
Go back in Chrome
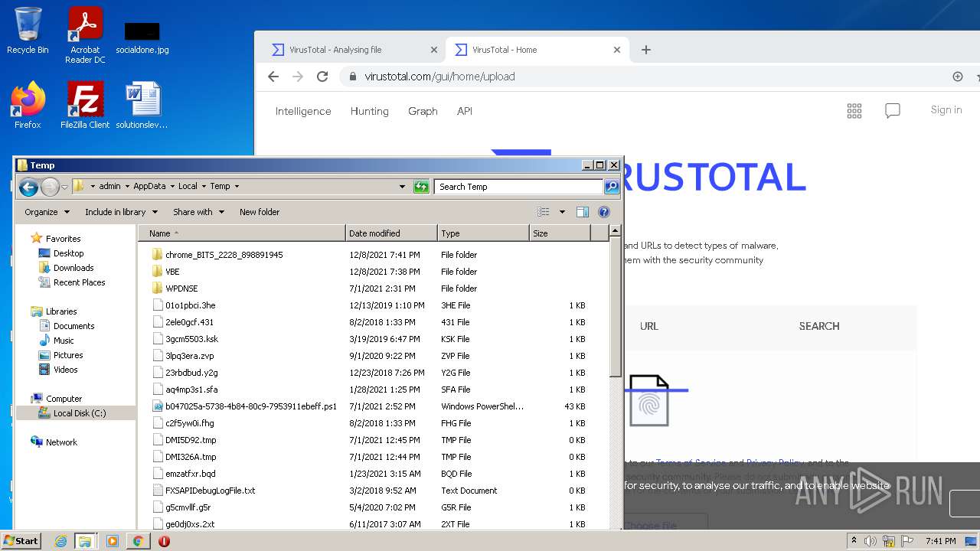point(273,77)
